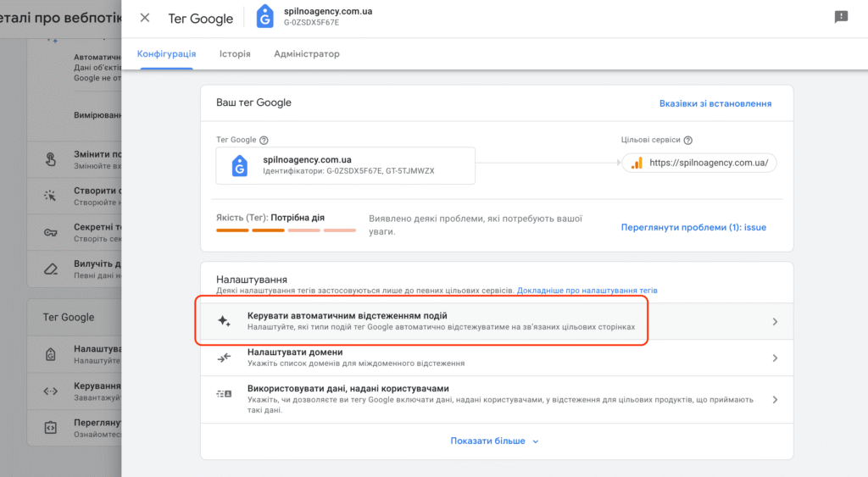Select the Конфігурація tab

point(167,53)
